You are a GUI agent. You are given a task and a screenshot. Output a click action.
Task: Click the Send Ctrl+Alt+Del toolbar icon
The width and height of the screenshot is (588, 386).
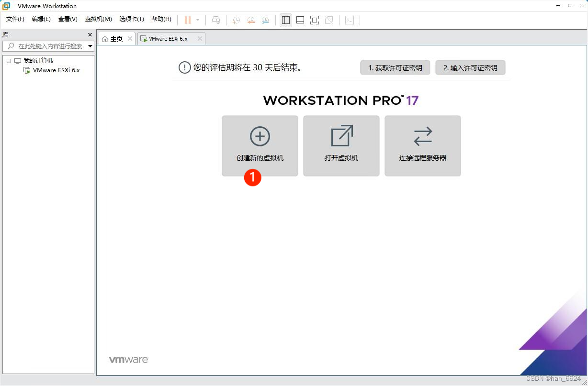(x=216, y=20)
